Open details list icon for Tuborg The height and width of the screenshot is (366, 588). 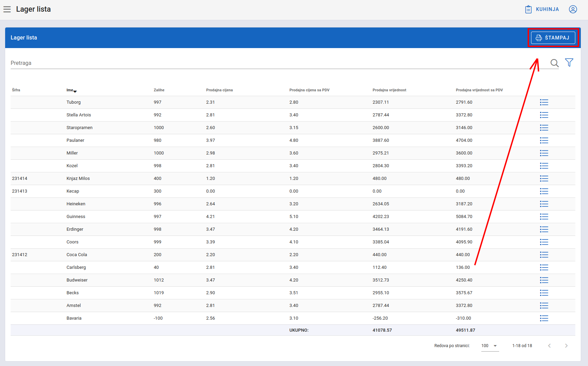[x=544, y=102]
